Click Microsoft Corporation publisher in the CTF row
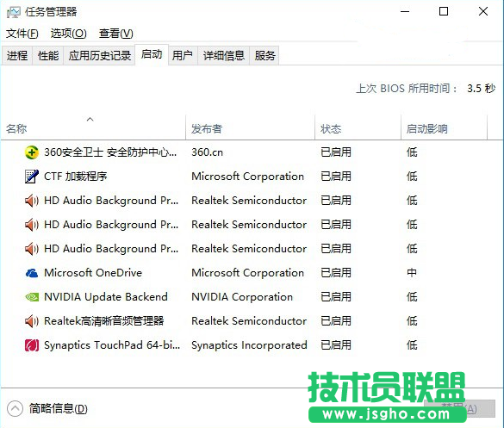Image resolution: width=504 pixels, height=428 pixels. coord(247,177)
